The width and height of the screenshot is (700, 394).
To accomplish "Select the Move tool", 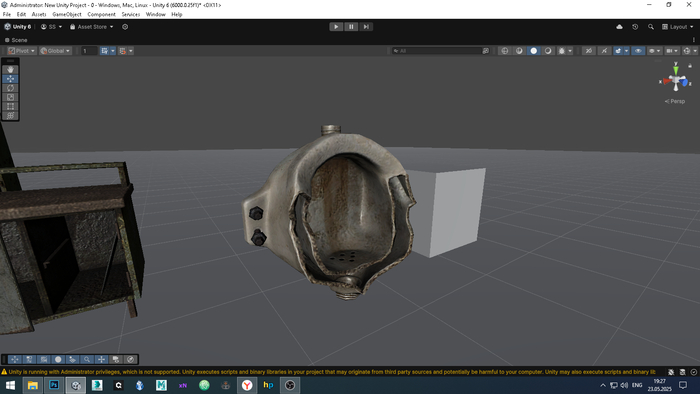I will point(10,79).
